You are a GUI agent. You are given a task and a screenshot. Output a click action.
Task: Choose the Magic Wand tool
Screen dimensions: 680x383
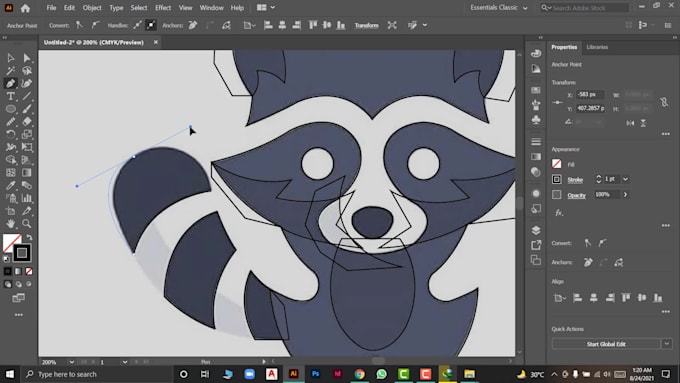pyautogui.click(x=10, y=70)
